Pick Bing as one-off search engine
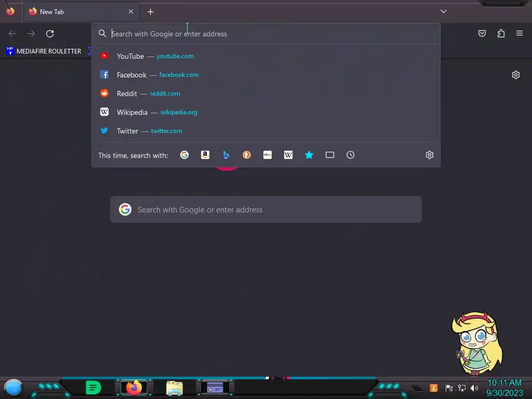The image size is (532, 399). point(226,155)
